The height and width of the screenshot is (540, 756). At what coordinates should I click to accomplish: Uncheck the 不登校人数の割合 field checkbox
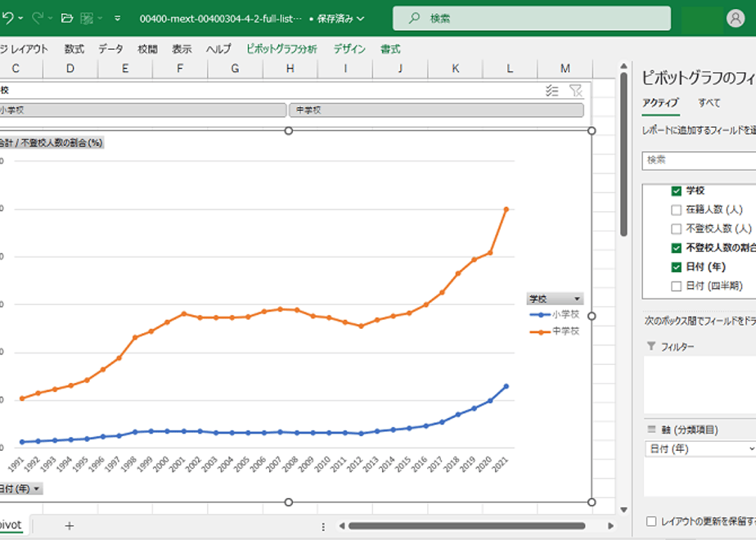[677, 248]
